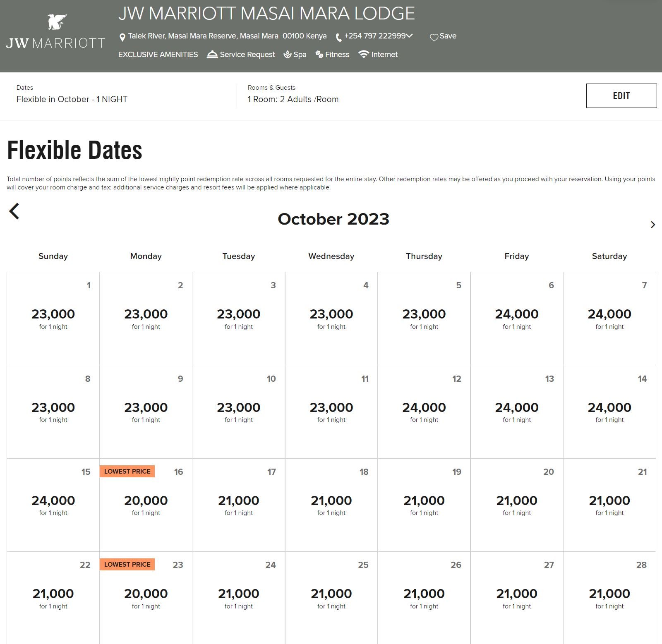Expand the phone number dropdown chevron
The height and width of the screenshot is (644, 662).
[409, 36]
